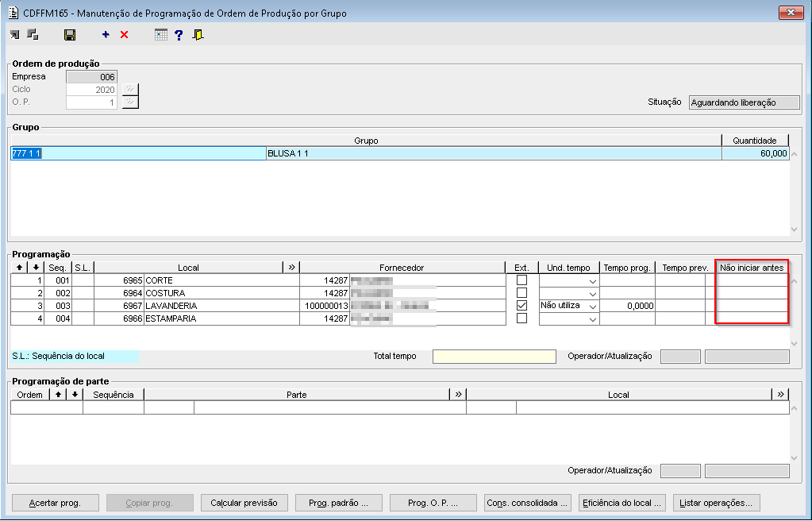Click the yellow exit door icon

click(198, 35)
